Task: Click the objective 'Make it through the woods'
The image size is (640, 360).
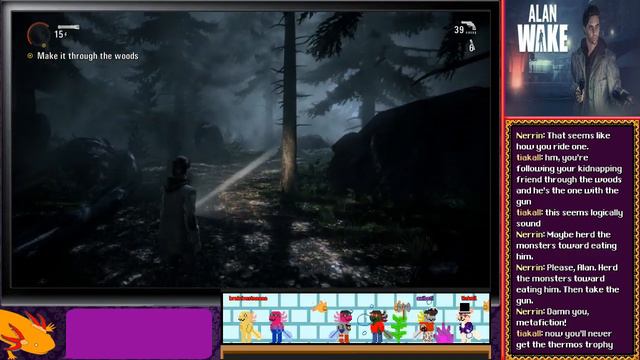Action: tap(87, 56)
